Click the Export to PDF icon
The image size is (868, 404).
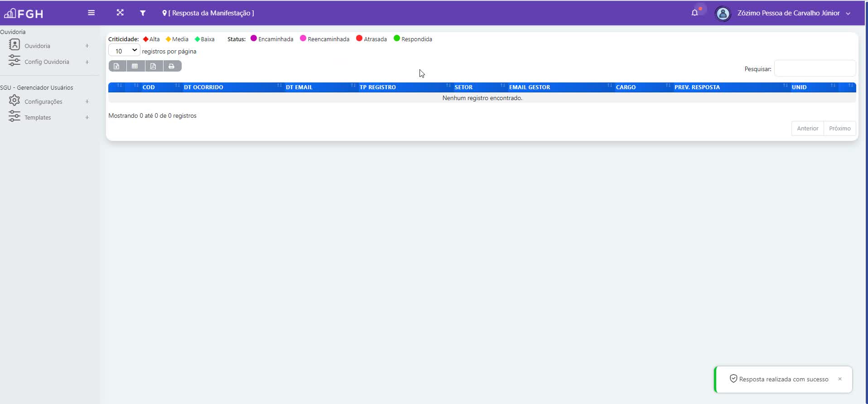[153, 66]
